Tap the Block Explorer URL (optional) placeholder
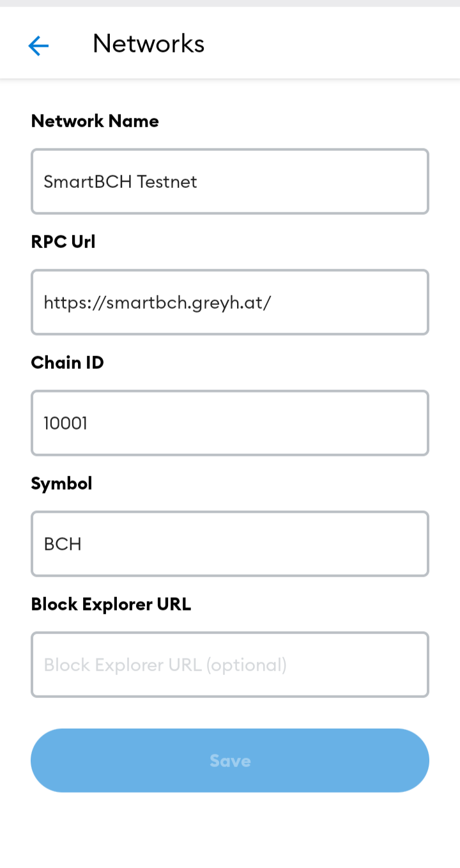Viewport: 460px width, 868px height. pyautogui.click(x=165, y=665)
